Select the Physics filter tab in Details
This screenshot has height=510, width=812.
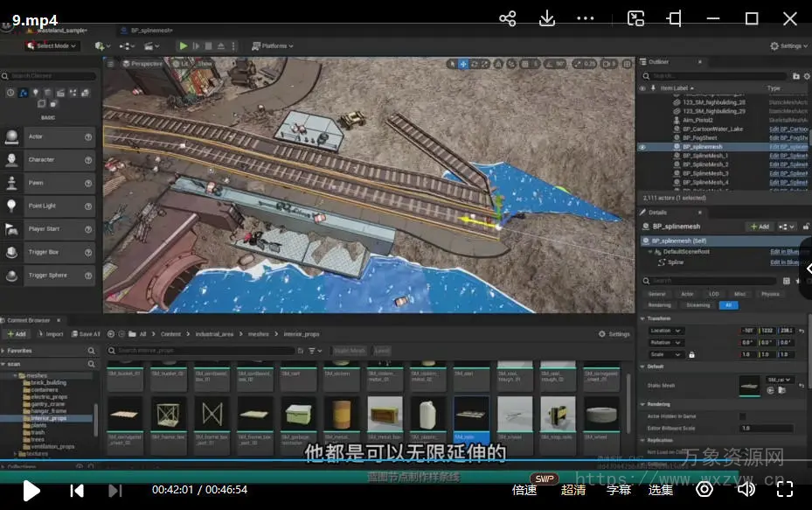[770, 294]
